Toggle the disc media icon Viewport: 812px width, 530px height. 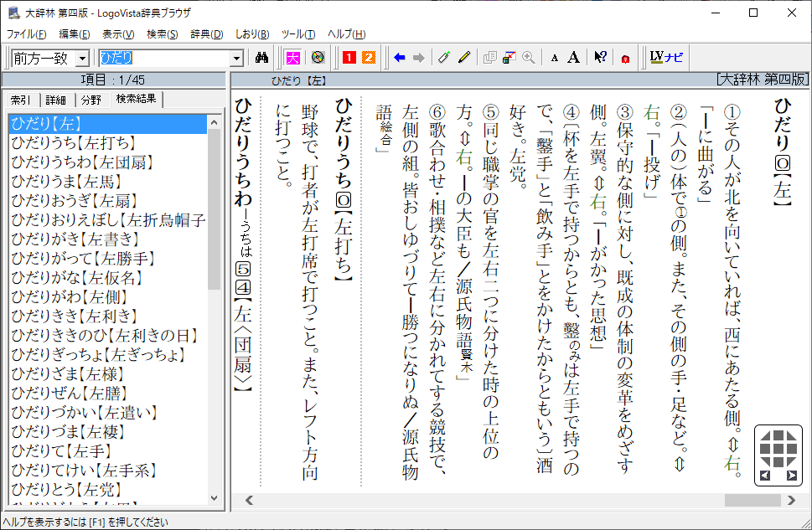pos(317,58)
